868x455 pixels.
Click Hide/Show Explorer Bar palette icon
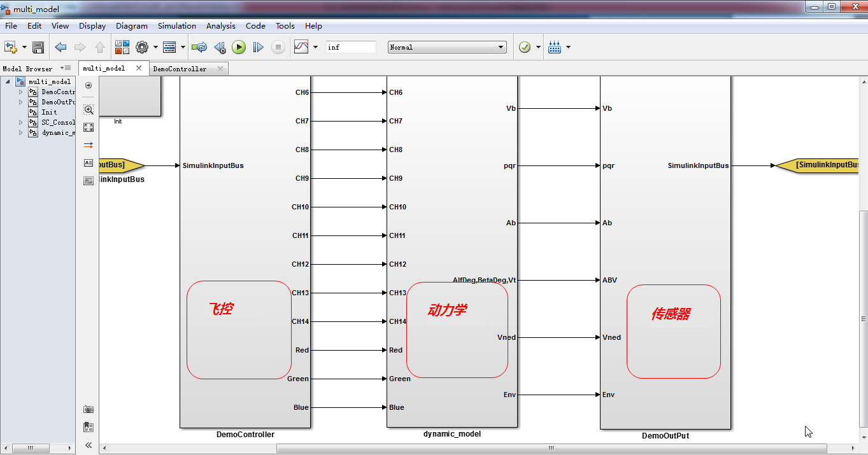tap(89, 85)
